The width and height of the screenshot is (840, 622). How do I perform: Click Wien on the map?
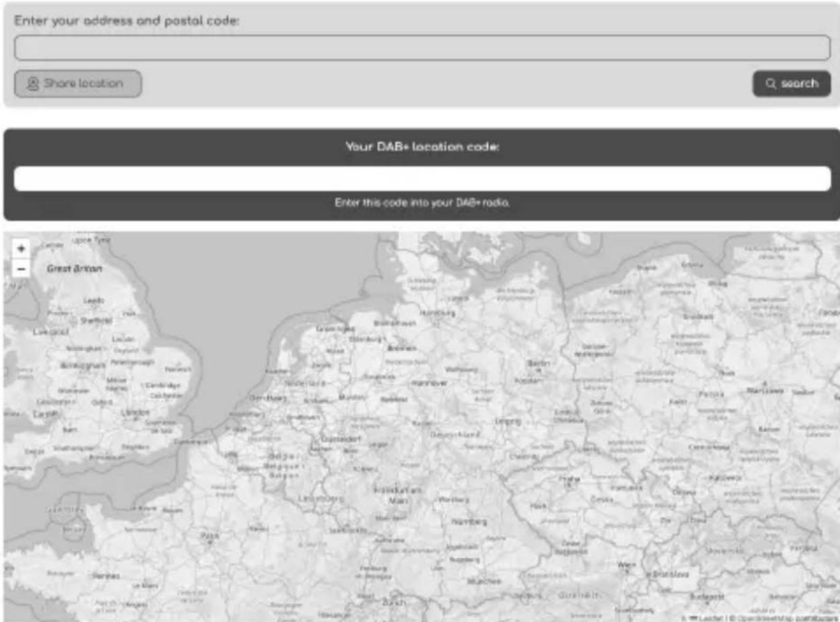tap(626, 565)
